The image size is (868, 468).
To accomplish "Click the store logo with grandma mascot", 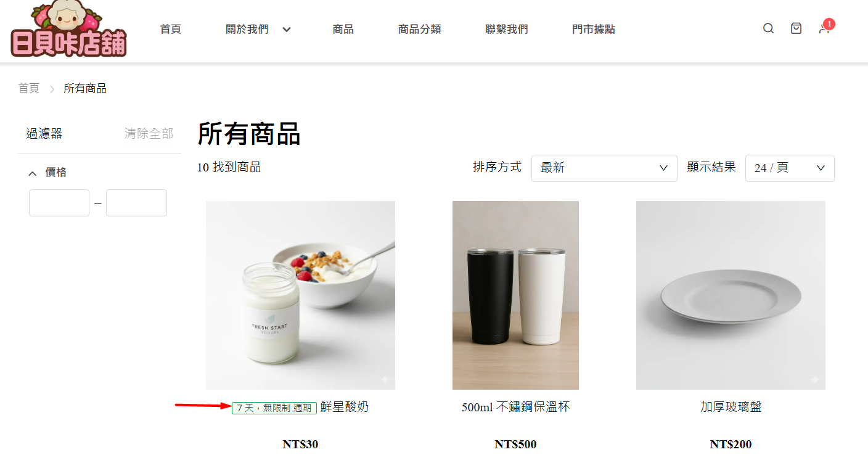I will coord(68,30).
